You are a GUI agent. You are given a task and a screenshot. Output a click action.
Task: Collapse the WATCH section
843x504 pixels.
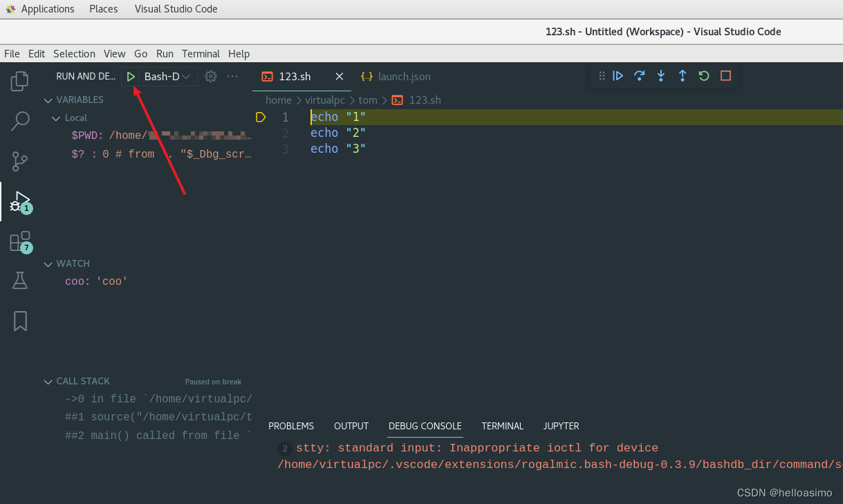pyautogui.click(x=48, y=264)
